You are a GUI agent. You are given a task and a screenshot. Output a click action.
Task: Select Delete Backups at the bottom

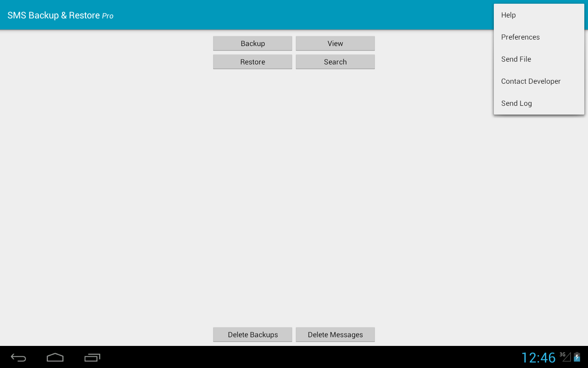(x=253, y=334)
